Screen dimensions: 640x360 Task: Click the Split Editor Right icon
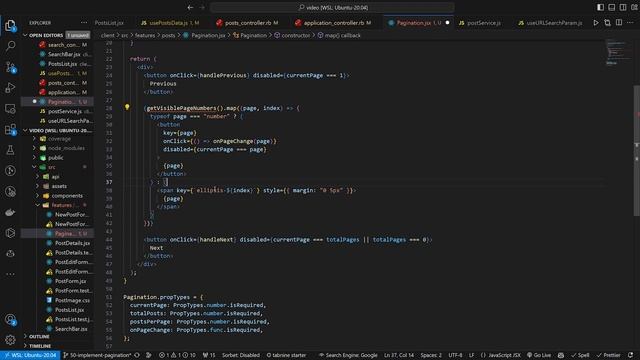click(619, 23)
